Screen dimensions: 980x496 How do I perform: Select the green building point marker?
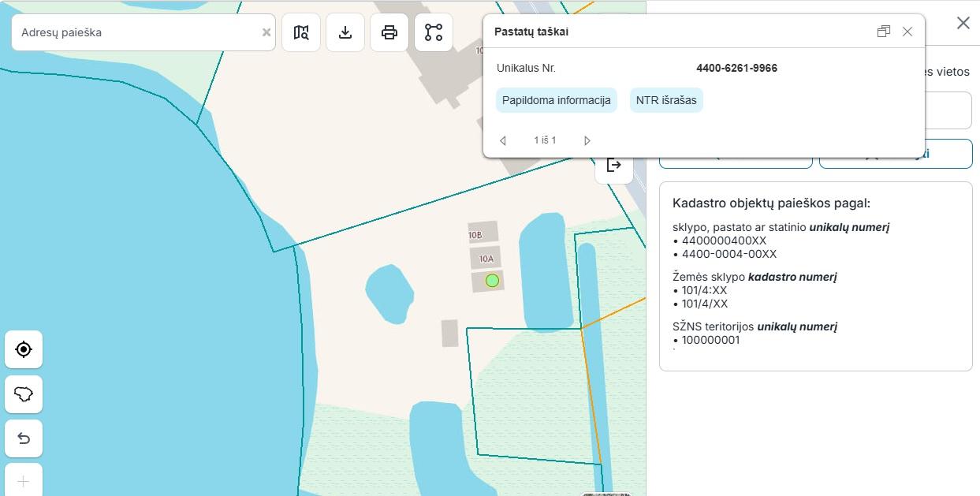[493, 281]
